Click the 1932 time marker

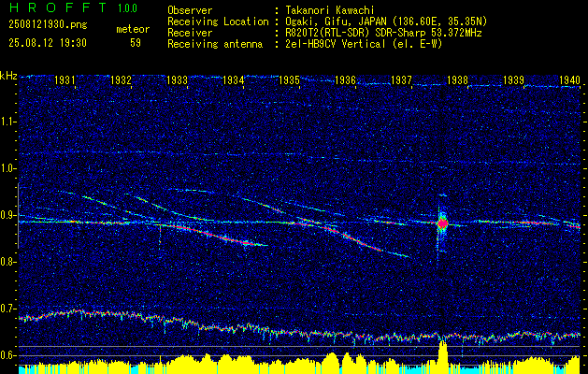pos(122,79)
